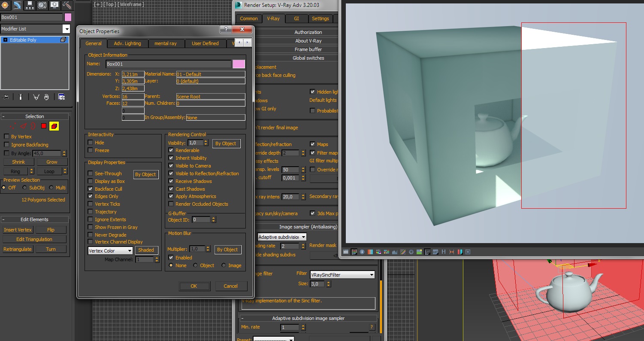Open the Modify command panel tab
The height and width of the screenshot is (341, 644).
coord(17,5)
